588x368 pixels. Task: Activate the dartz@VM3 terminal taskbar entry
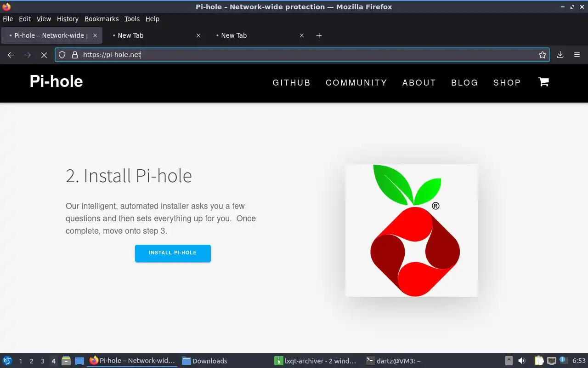[409, 361]
